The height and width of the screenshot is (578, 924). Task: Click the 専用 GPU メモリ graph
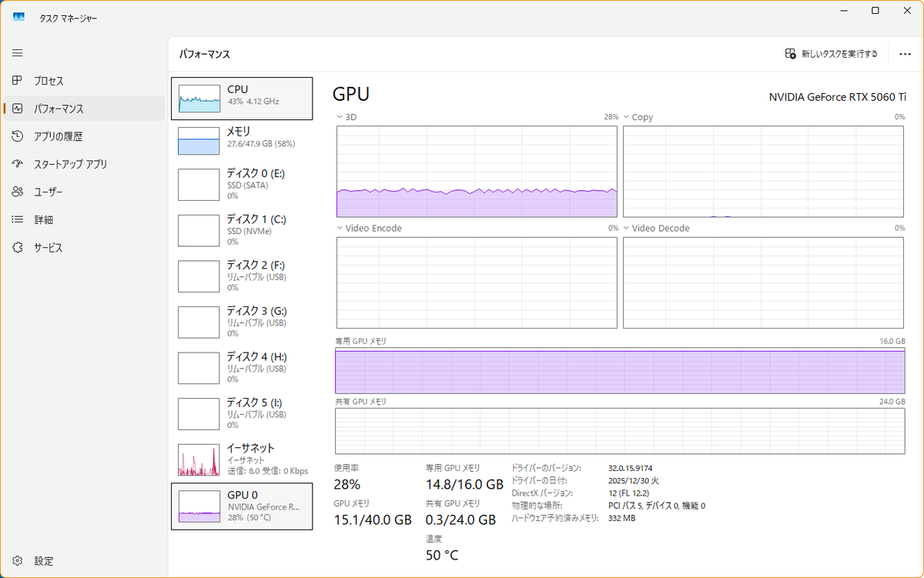(620, 371)
